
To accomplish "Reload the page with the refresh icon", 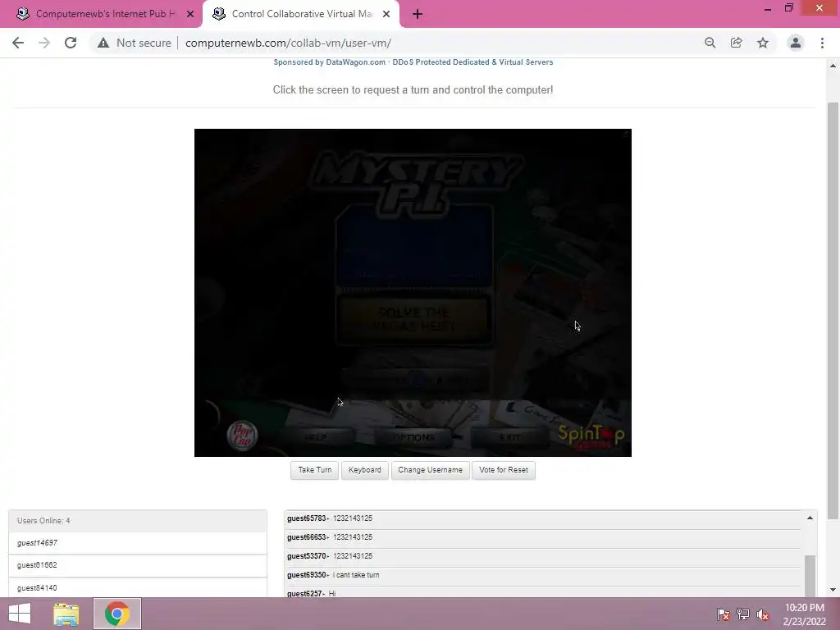I will pos(71,43).
